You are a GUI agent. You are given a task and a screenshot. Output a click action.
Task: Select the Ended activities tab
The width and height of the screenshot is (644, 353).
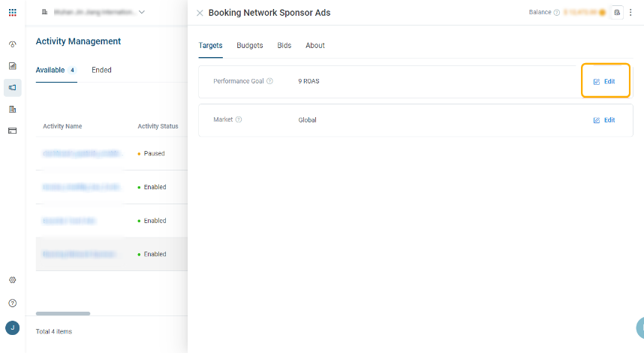click(101, 70)
